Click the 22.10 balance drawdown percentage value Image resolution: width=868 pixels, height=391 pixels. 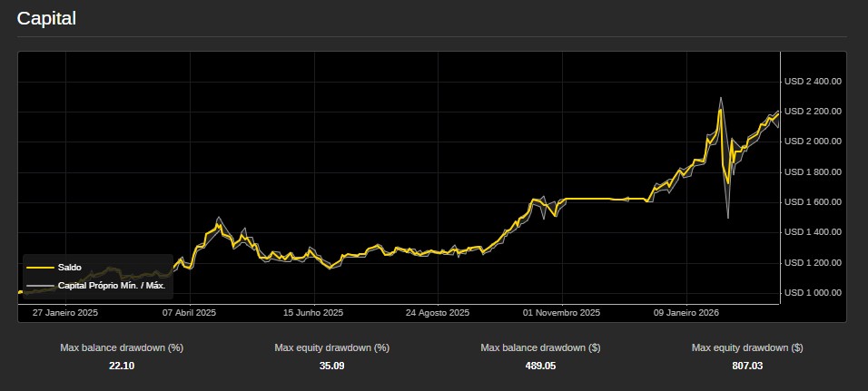pyautogui.click(x=122, y=366)
